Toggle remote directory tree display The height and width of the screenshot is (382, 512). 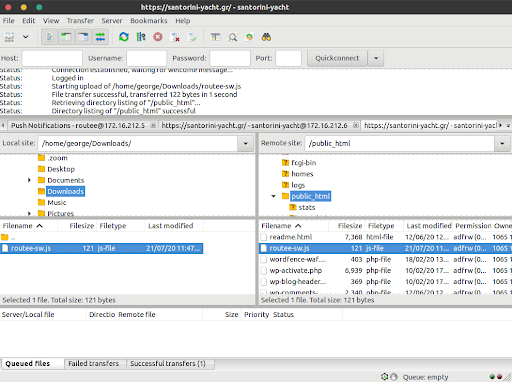83,37
